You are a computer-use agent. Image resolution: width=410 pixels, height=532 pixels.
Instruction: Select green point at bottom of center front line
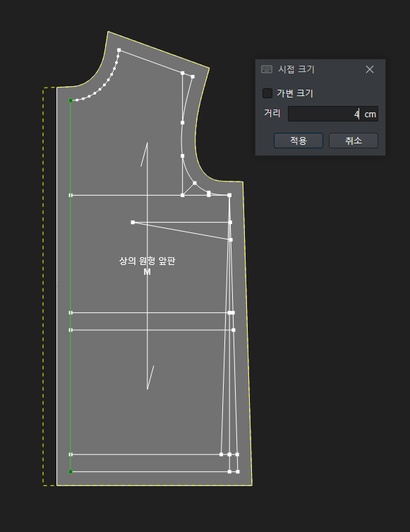[71, 472]
